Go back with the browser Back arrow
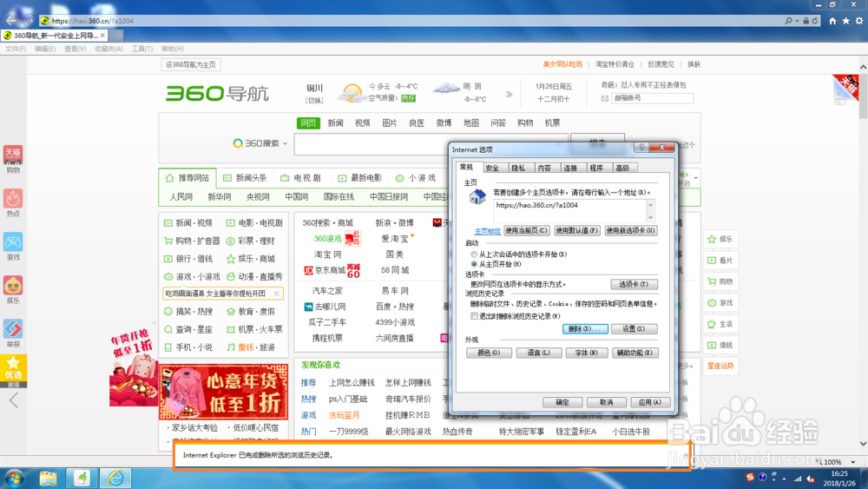868x489 pixels. tap(11, 21)
